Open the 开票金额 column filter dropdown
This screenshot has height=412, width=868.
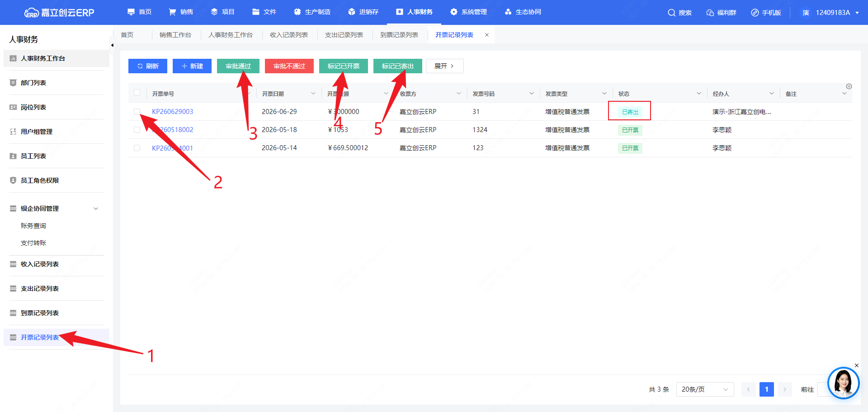(386, 93)
